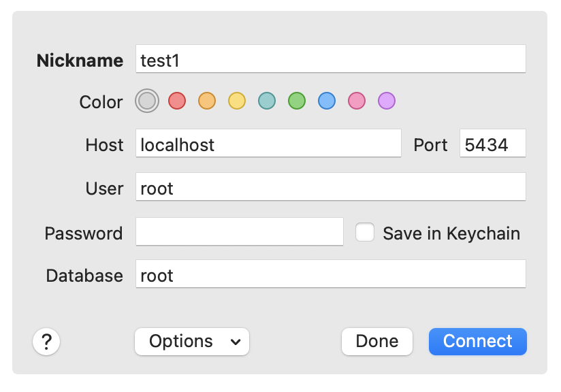Click the chevron on Options button

pyautogui.click(x=236, y=342)
